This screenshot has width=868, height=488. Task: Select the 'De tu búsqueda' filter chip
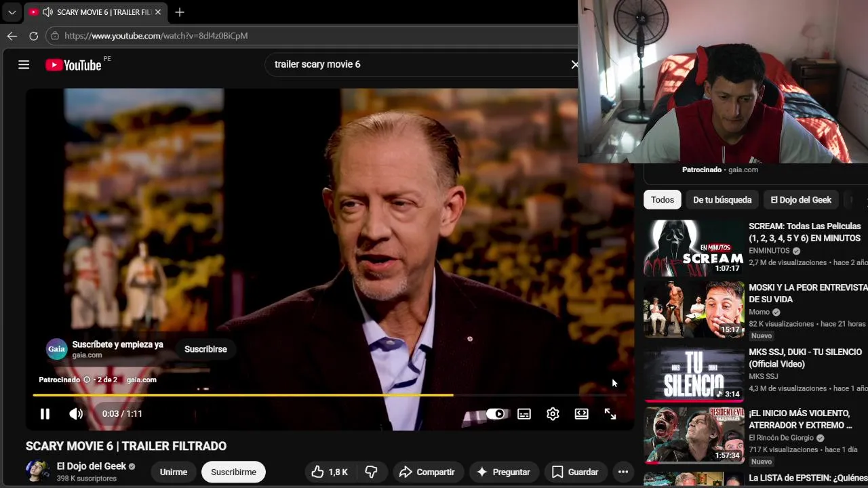[722, 200]
